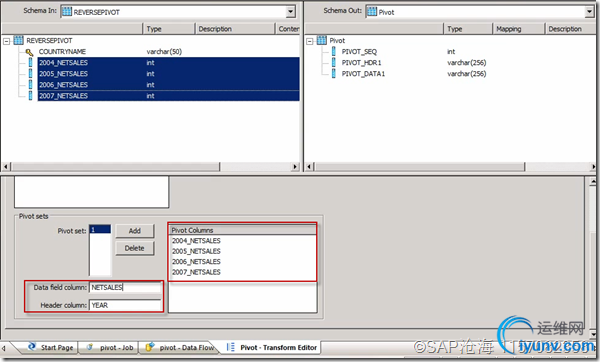Open the Schema In dropdown arrow

291,12
